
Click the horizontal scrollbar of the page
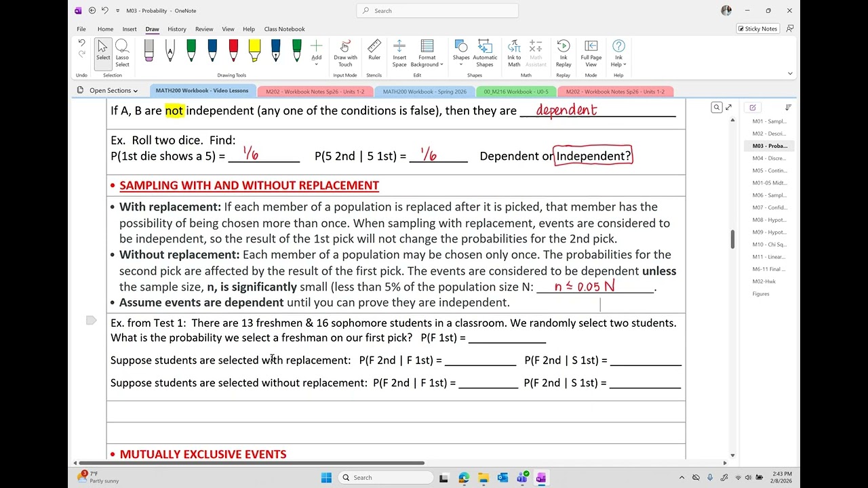[x=252, y=463]
